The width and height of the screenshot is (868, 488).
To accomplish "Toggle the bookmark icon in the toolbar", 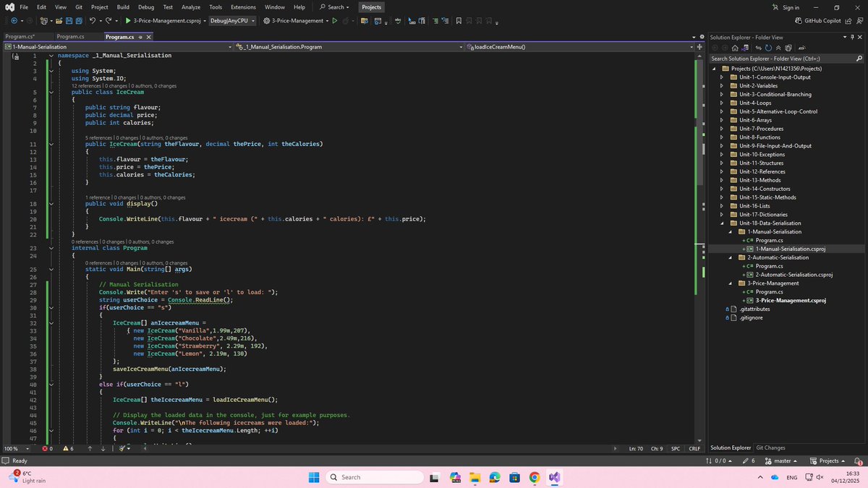I will pos(459,20).
